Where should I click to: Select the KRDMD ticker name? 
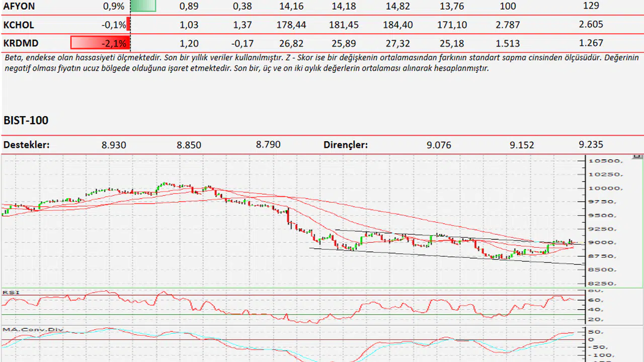[21, 43]
